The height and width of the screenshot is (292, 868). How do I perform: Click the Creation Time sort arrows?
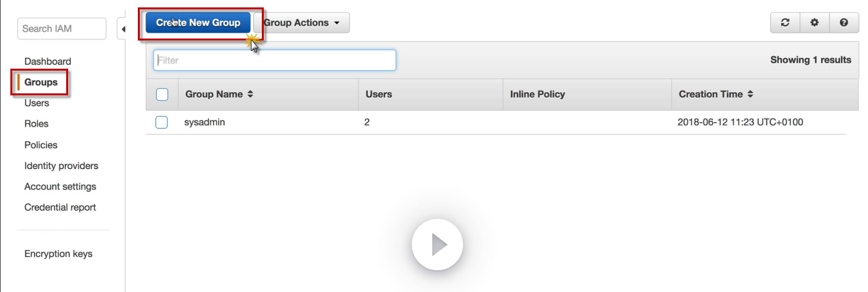750,94
